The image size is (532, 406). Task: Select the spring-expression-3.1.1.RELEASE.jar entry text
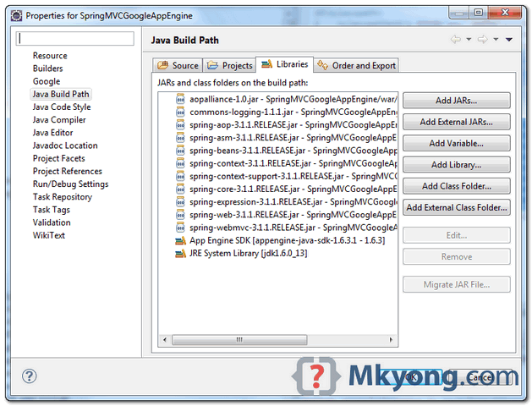[x=293, y=202]
